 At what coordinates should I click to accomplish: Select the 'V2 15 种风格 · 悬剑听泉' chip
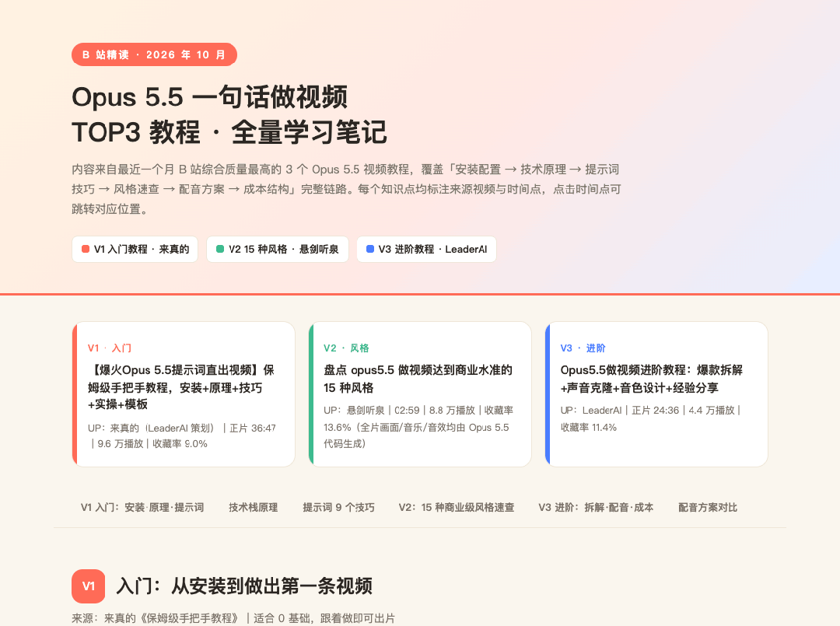click(x=278, y=250)
